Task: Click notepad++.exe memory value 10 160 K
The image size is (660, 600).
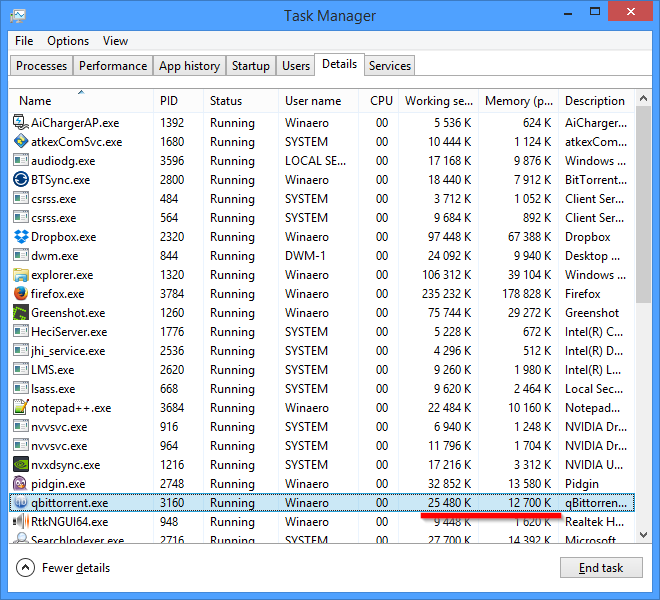Action: coord(530,408)
